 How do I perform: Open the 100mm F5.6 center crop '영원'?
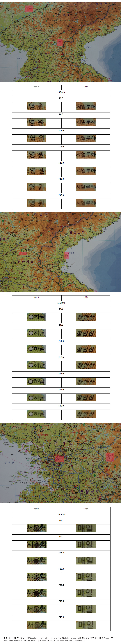(37, 106)
